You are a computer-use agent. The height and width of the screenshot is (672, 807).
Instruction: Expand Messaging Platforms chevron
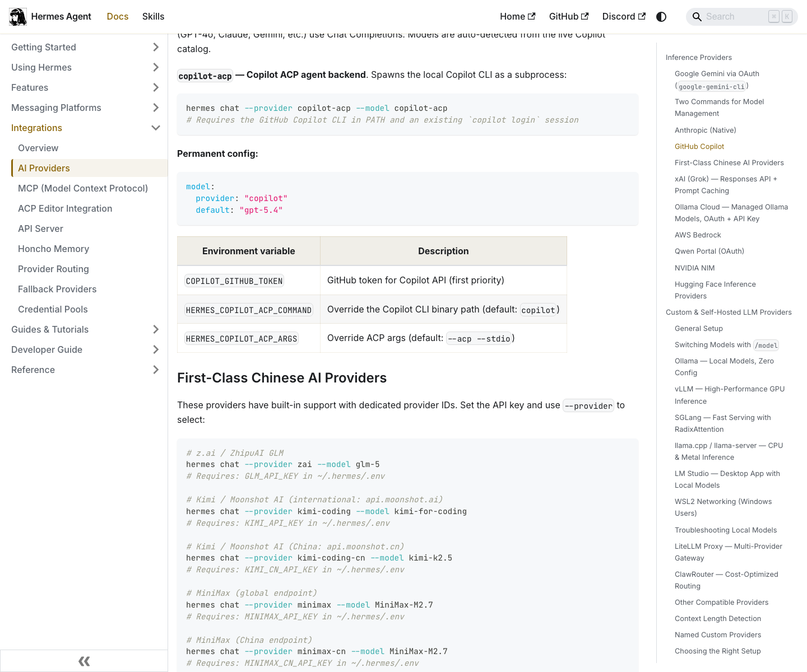tap(156, 108)
